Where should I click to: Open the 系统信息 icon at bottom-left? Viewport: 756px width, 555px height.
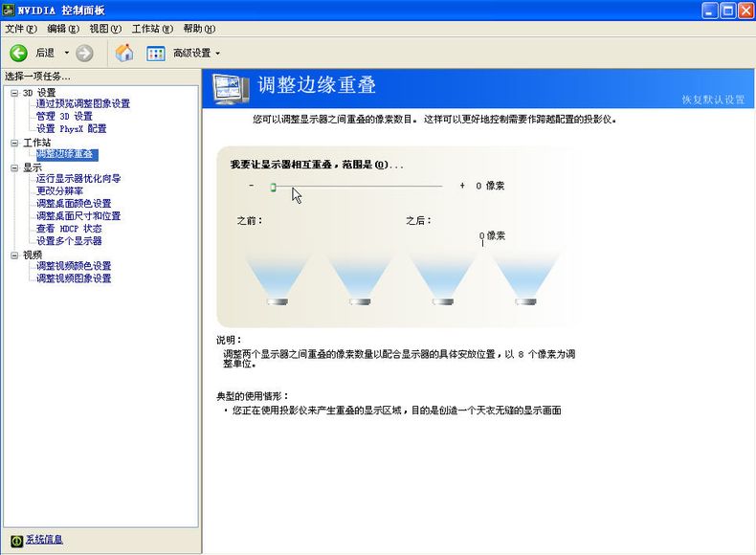16,541
